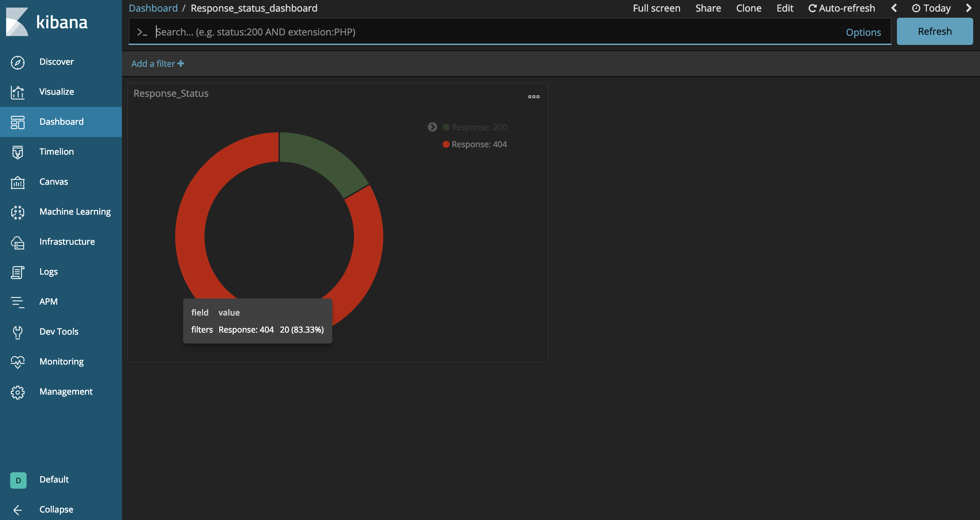Open the APM section
This screenshot has width=980, height=520.
(x=48, y=301)
